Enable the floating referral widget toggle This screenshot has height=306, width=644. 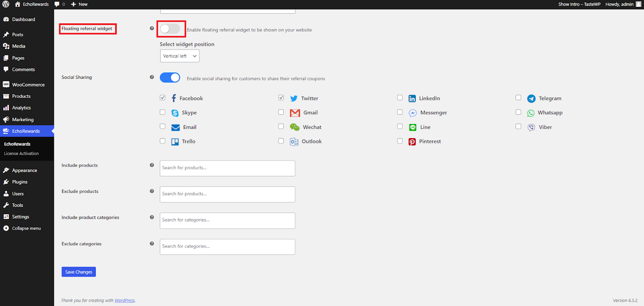coord(170,29)
